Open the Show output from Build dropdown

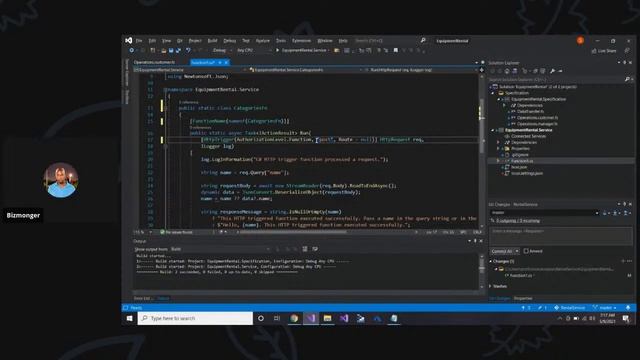[220, 249]
